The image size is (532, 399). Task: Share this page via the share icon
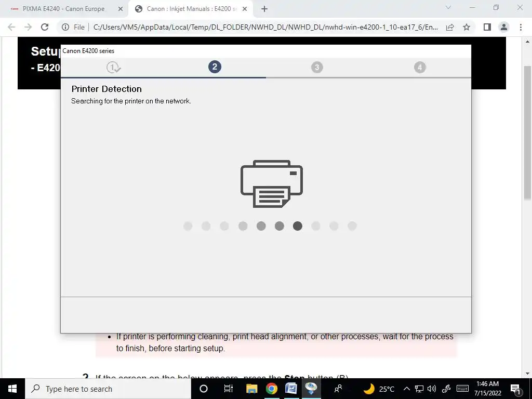coord(450,27)
